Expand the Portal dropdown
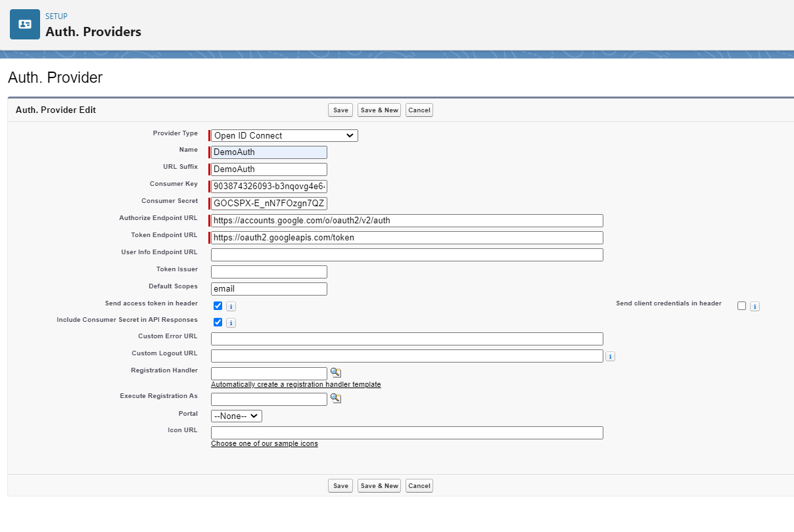The height and width of the screenshot is (532, 794). point(236,416)
